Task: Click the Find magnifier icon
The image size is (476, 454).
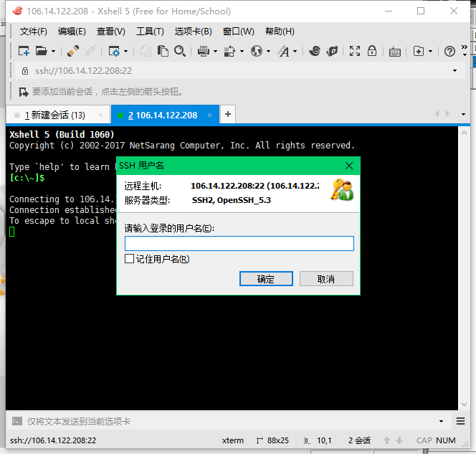Action: (180, 51)
